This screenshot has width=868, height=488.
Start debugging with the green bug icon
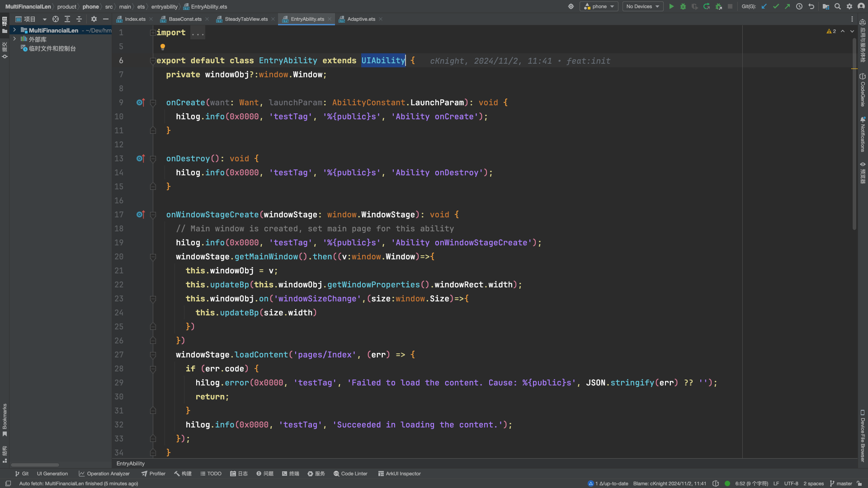click(683, 6)
